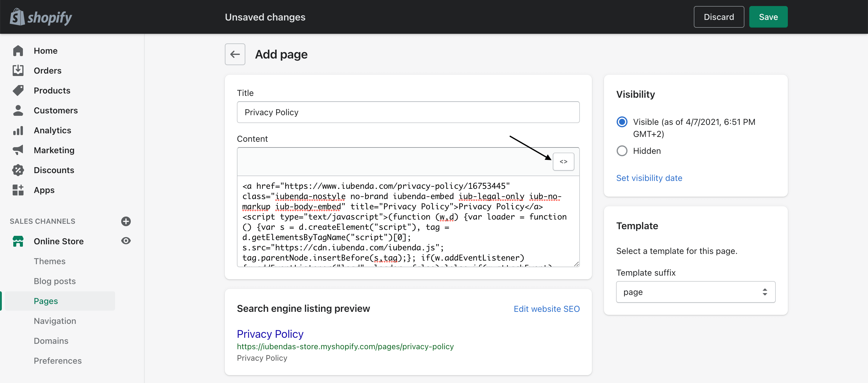Toggle the Online Store eye icon

pyautogui.click(x=126, y=241)
